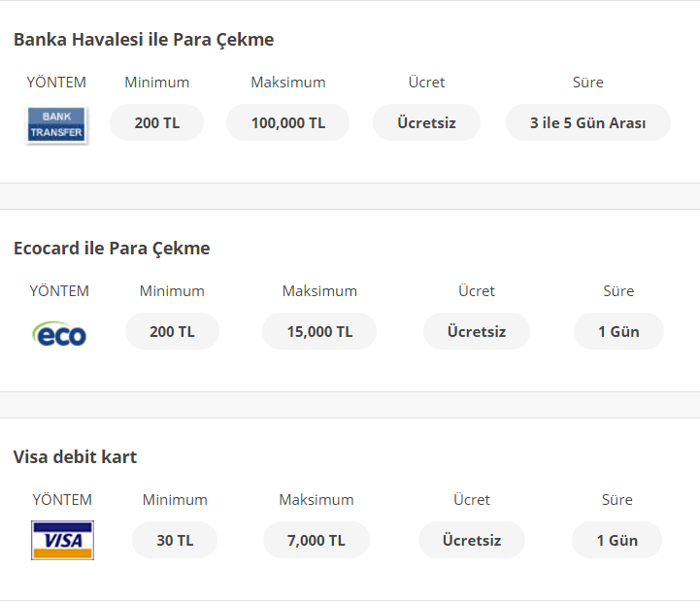
Task: Select the 100,000 TL maximum pill
Action: (287, 123)
